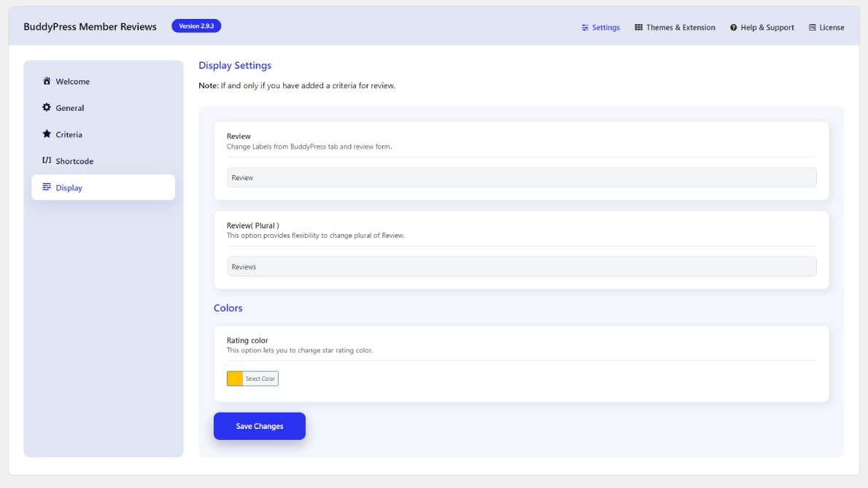The width and height of the screenshot is (868, 488).
Task: Click the note about added criteria
Action: (x=297, y=86)
